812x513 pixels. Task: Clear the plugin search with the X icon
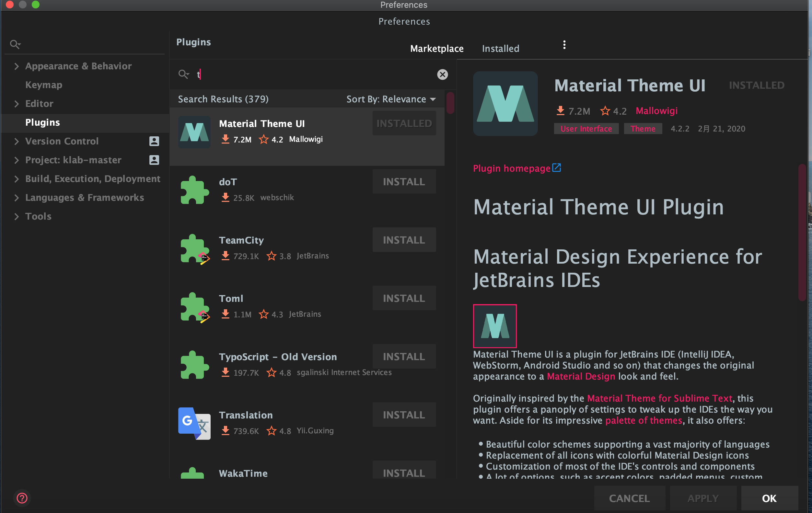(442, 74)
